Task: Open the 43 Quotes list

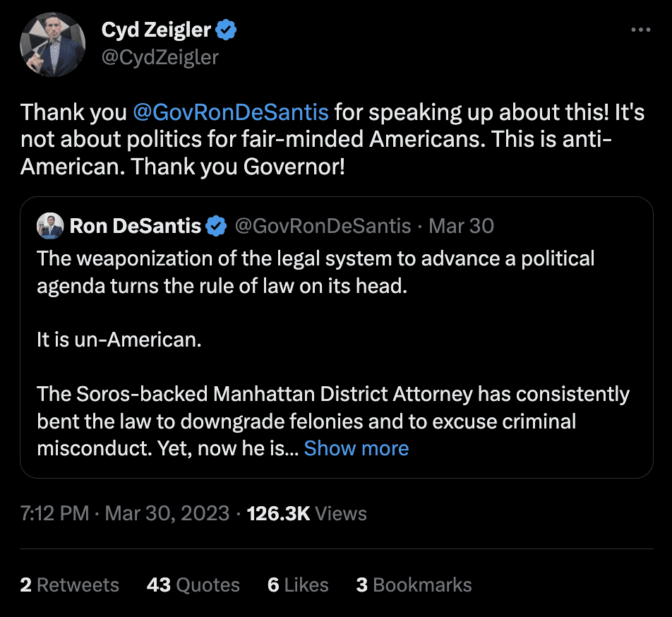Action: click(x=193, y=585)
